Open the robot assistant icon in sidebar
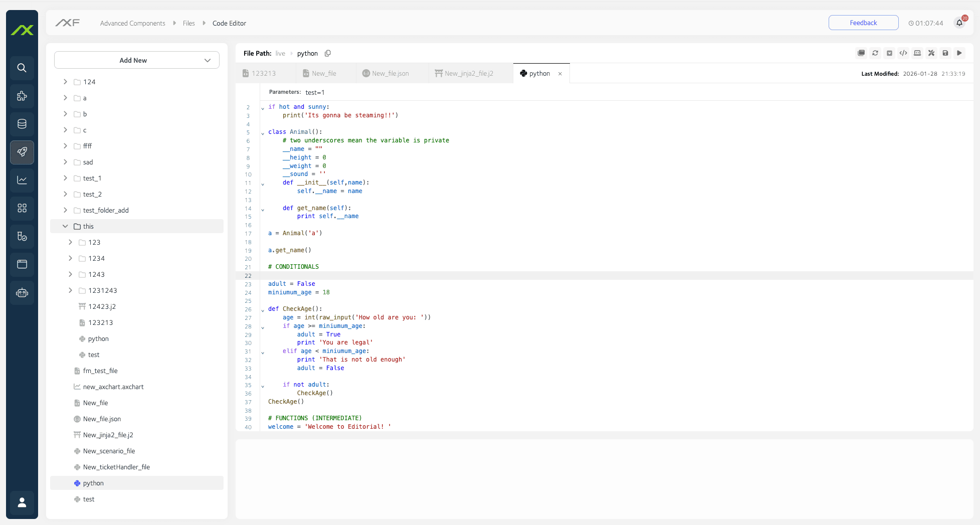Screen dimensions: 980x525 (22, 292)
